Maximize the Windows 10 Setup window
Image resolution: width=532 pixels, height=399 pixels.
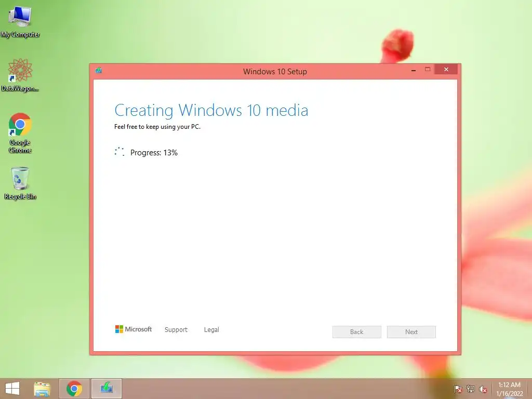(x=428, y=70)
